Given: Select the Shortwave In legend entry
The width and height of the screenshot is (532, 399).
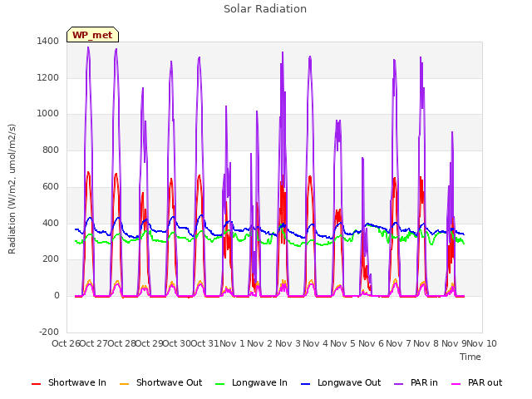Looking at the screenshot, I should pyautogui.click(x=69, y=383).
